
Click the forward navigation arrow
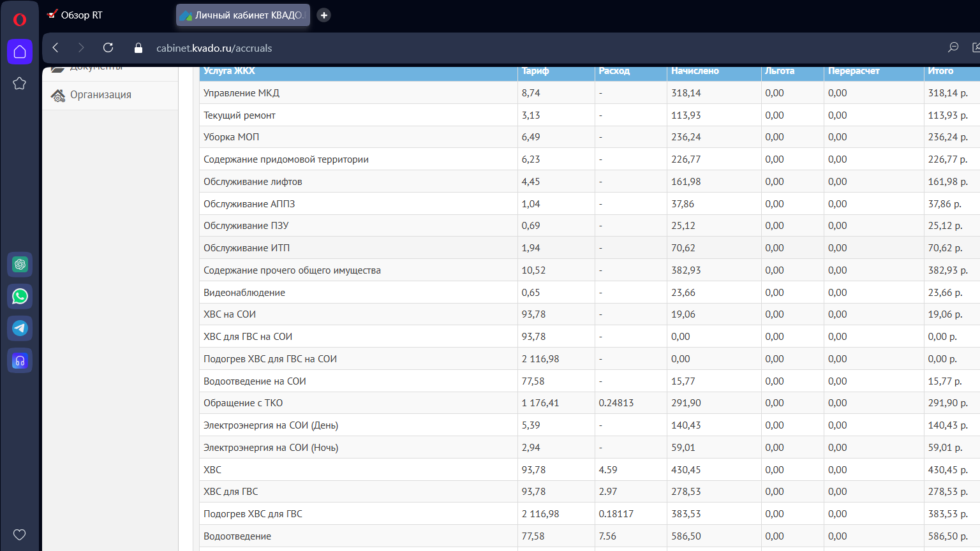pos(81,48)
